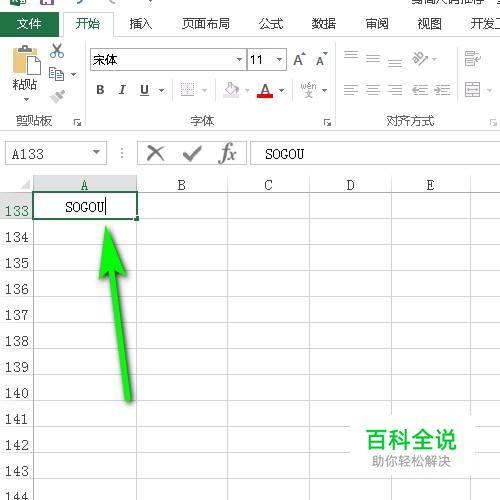
Task: Click cell A133 containing SOGOU
Action: click(85, 206)
